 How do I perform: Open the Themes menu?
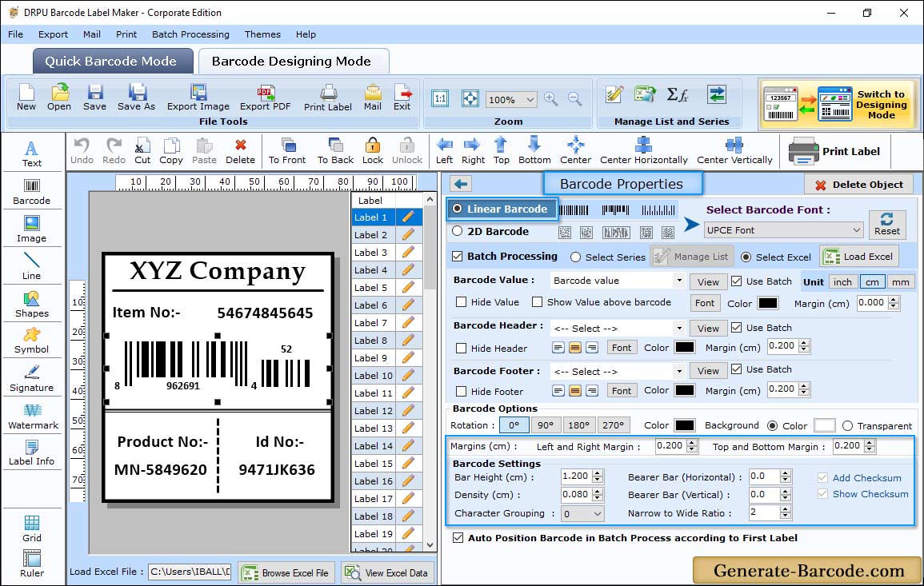262,34
